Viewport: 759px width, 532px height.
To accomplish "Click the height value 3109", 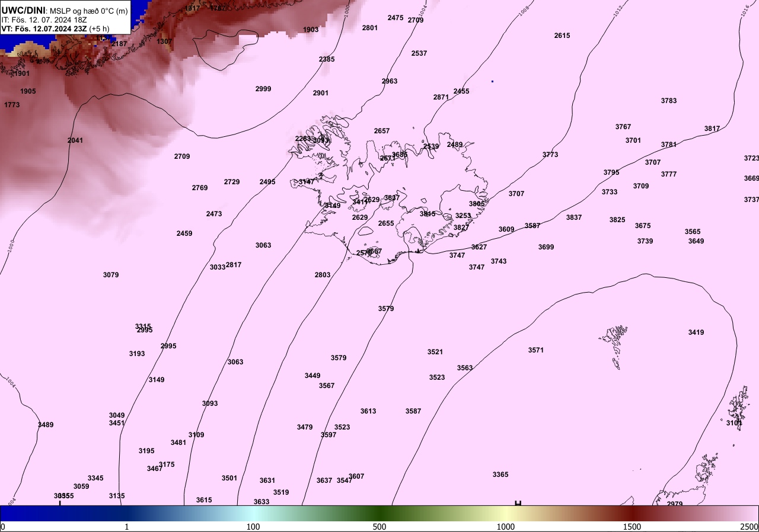I will (196, 435).
